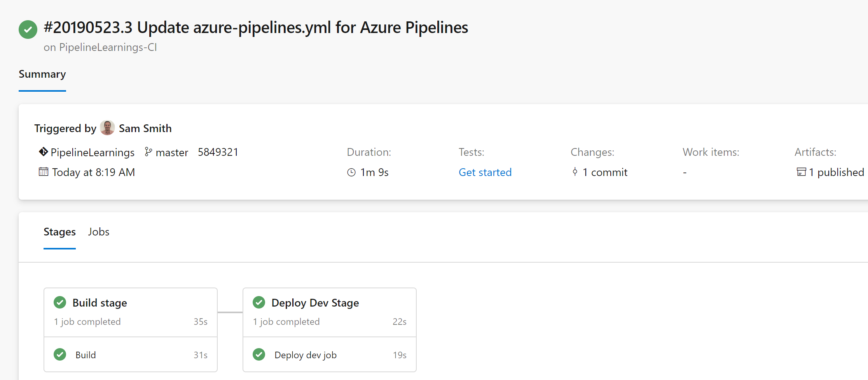The width and height of the screenshot is (868, 380).
Task: Select the Stages tab
Action: [x=59, y=232]
